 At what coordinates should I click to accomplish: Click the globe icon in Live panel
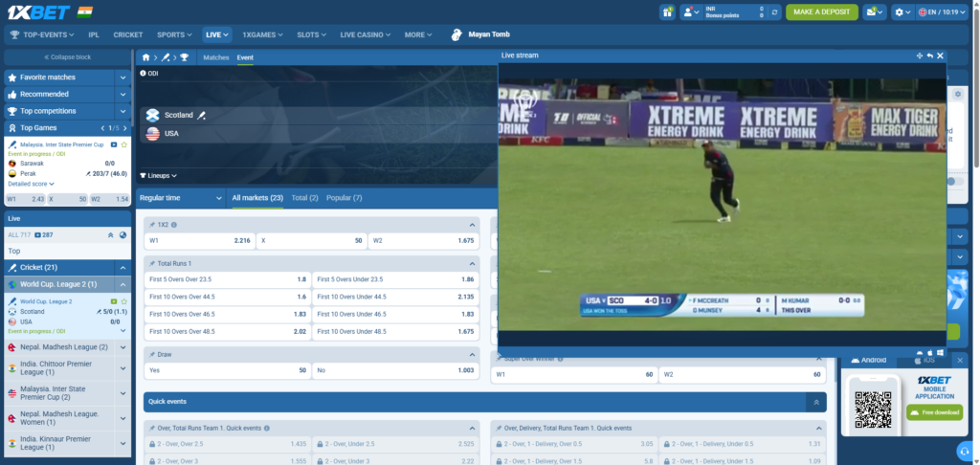pyautogui.click(x=123, y=235)
